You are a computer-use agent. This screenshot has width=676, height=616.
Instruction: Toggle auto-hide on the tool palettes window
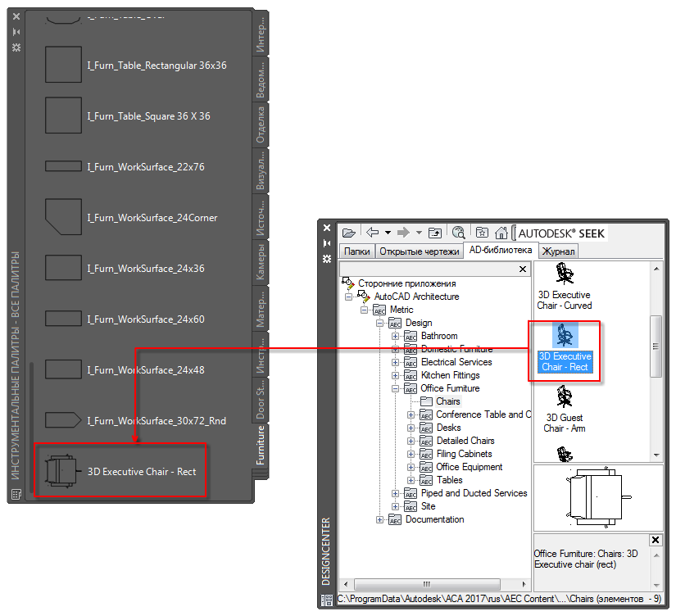point(16,31)
